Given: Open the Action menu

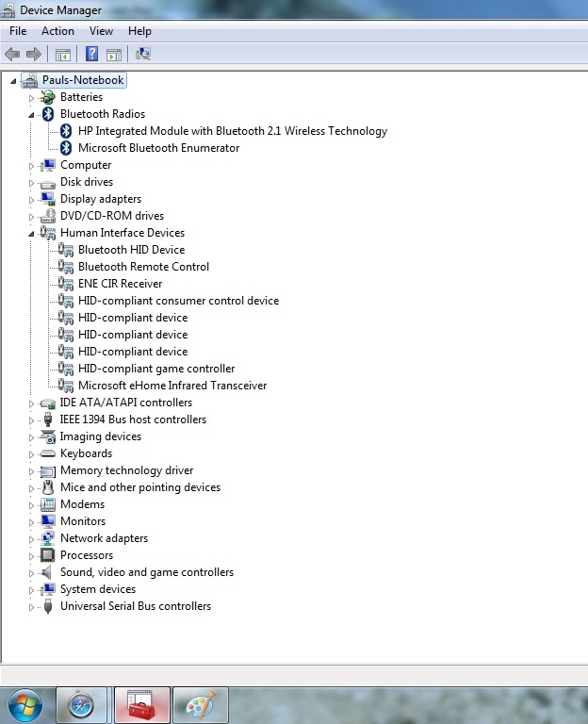Looking at the screenshot, I should coord(57,31).
